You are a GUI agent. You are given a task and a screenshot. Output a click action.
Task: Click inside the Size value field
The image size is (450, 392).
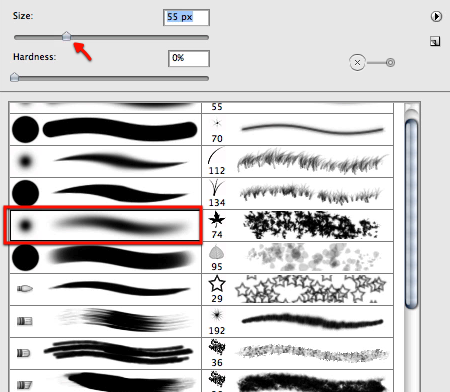pyautogui.click(x=186, y=17)
